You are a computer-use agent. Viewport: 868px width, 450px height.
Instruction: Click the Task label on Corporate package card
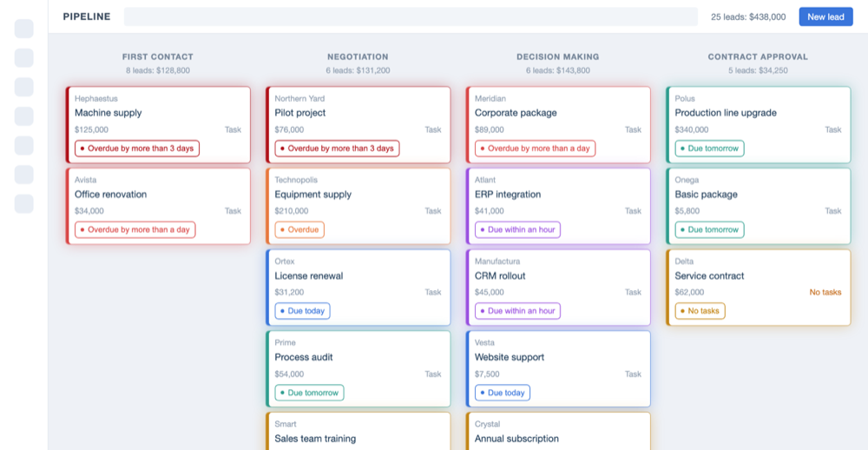point(634,129)
